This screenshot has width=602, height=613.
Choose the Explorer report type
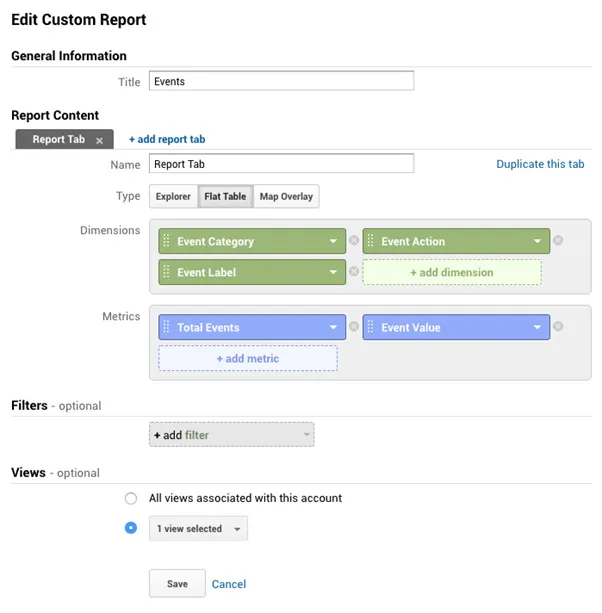pos(173,196)
